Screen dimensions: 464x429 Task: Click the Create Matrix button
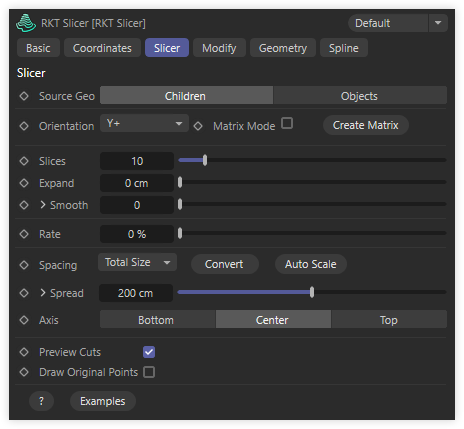[366, 125]
